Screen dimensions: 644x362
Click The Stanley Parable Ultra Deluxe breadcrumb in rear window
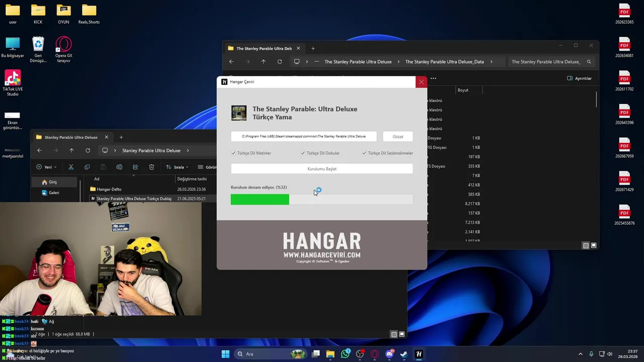[x=358, y=62]
